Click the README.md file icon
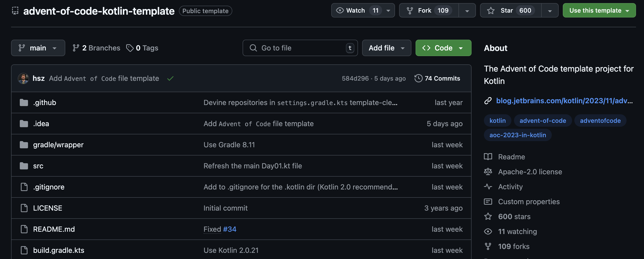 click(x=24, y=229)
